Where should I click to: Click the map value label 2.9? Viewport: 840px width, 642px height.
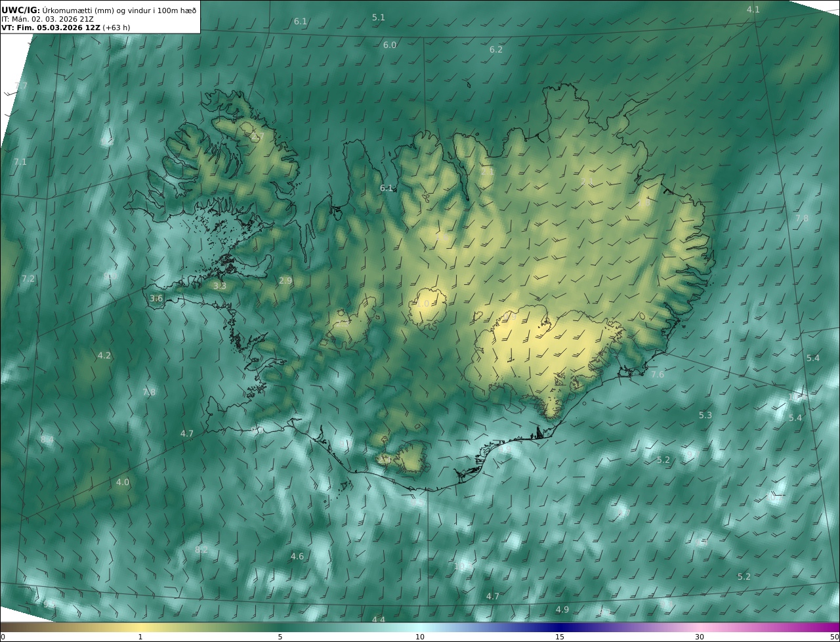(x=285, y=281)
